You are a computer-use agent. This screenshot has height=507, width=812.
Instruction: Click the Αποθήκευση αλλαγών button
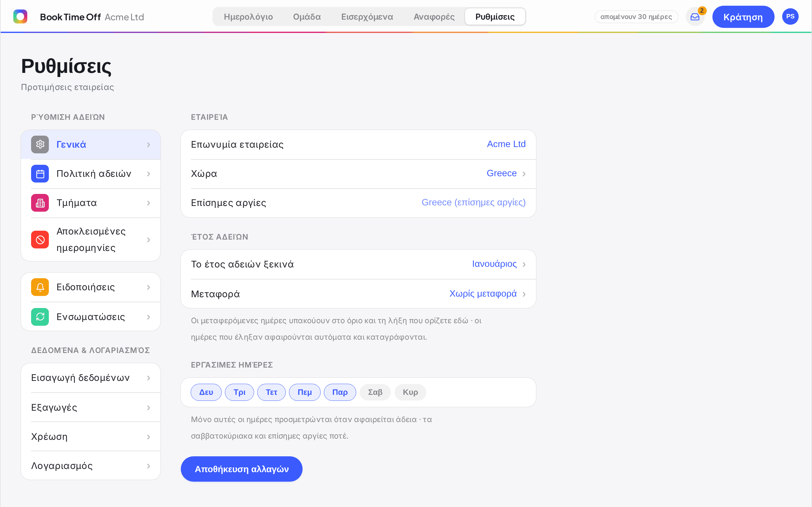click(x=242, y=469)
